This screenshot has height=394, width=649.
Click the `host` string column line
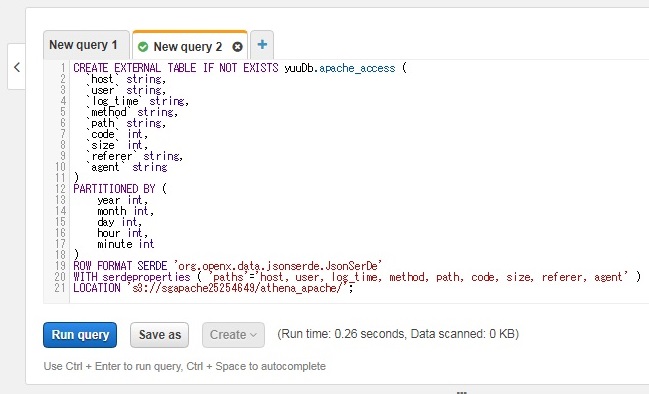126,79
